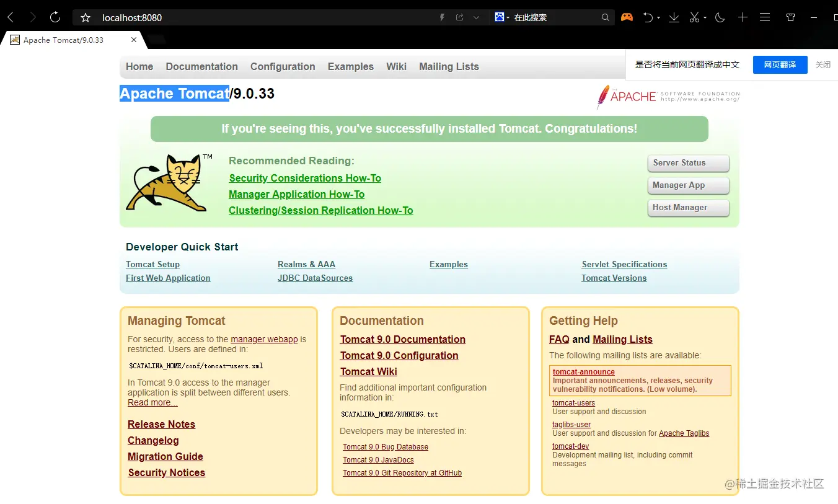This screenshot has height=504, width=838.
Task: Open Tomcat 9.0 Git Repository at GitHub
Action: (402, 473)
